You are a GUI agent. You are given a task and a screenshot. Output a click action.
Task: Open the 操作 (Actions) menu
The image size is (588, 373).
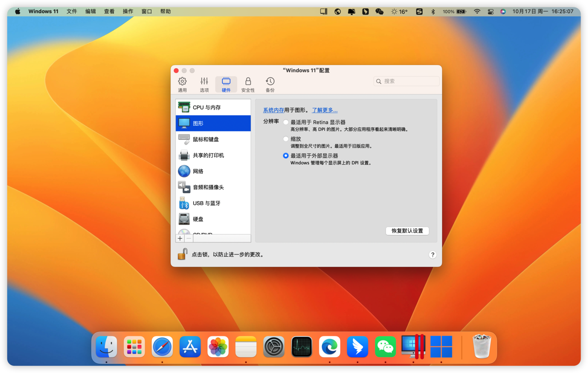point(128,11)
